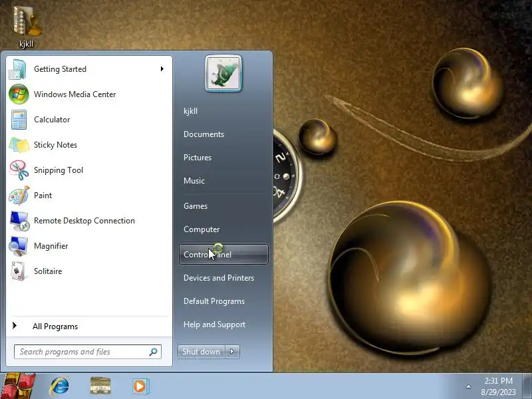Open Help and Support
The image size is (532, 399).
[x=214, y=325]
